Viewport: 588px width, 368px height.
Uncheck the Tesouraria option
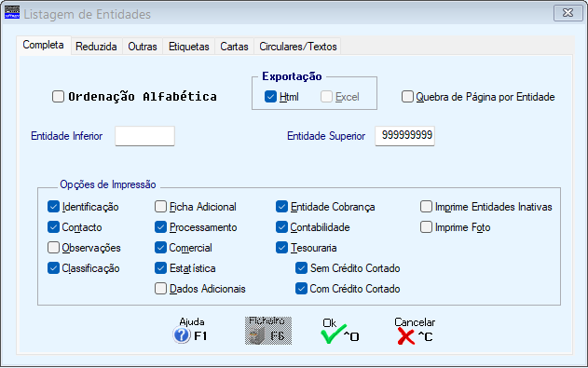pyautogui.click(x=281, y=248)
